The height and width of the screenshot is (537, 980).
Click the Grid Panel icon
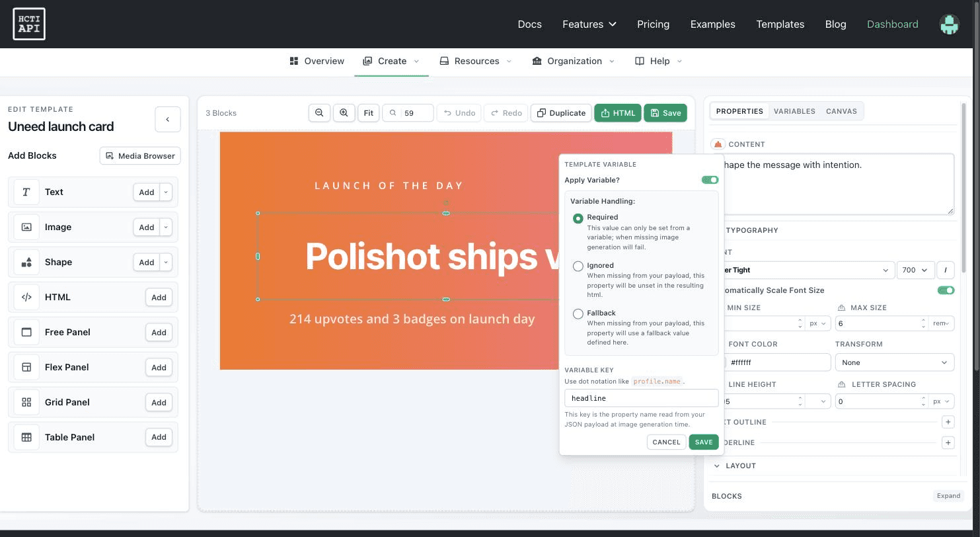(26, 403)
